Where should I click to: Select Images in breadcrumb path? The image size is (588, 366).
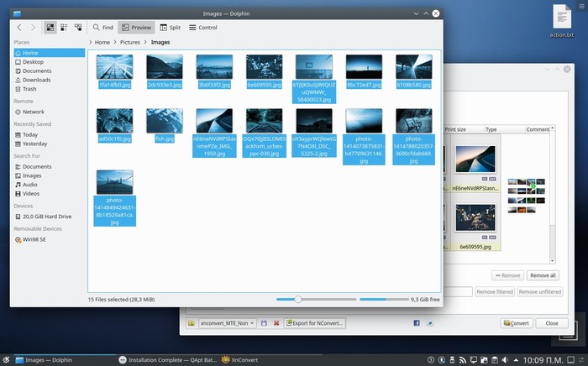pos(160,42)
